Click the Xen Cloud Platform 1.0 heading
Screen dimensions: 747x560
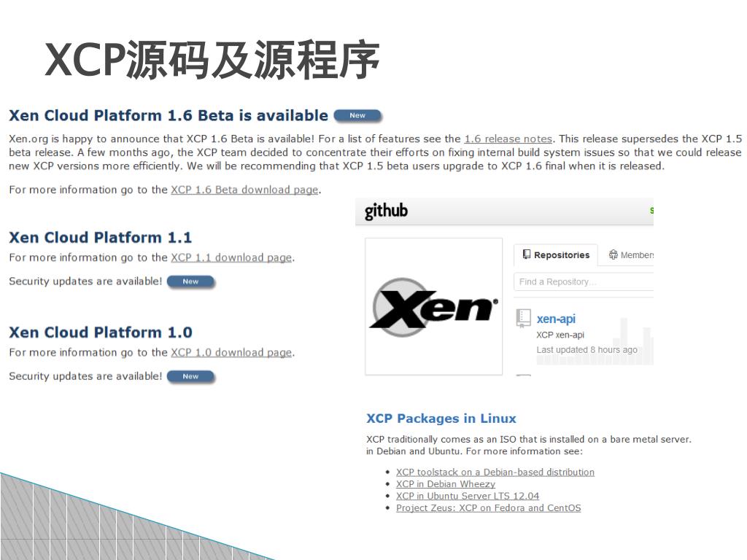point(101,332)
